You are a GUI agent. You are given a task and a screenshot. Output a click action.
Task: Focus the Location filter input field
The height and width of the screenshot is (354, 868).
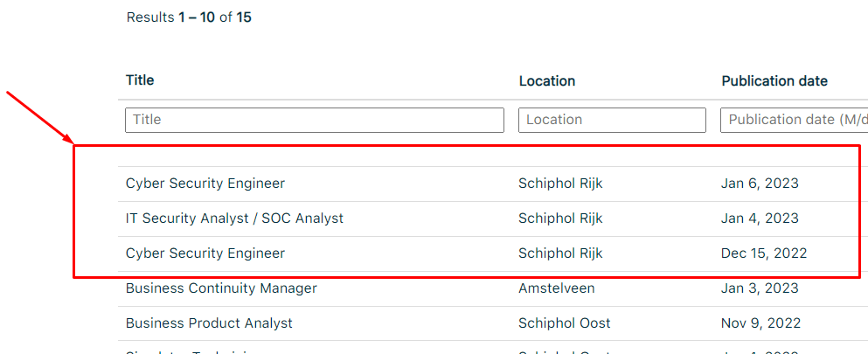point(612,120)
